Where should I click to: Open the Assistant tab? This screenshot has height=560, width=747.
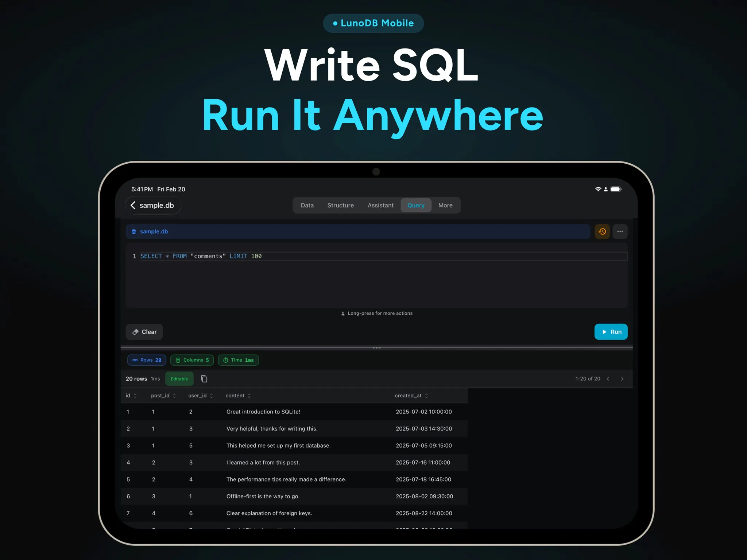pyautogui.click(x=380, y=205)
